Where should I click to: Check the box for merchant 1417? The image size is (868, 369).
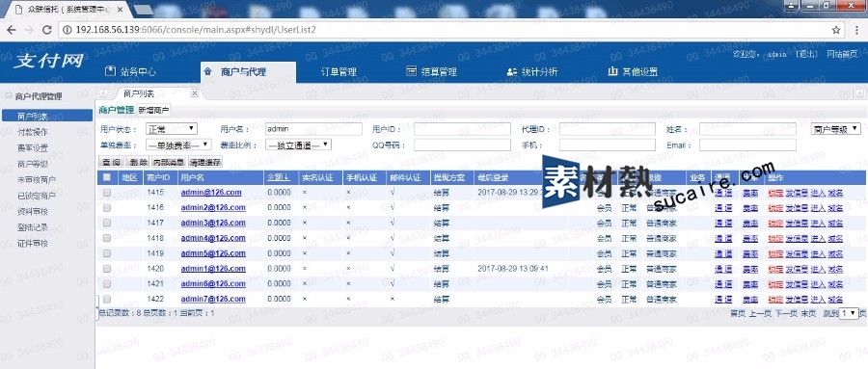coord(107,223)
